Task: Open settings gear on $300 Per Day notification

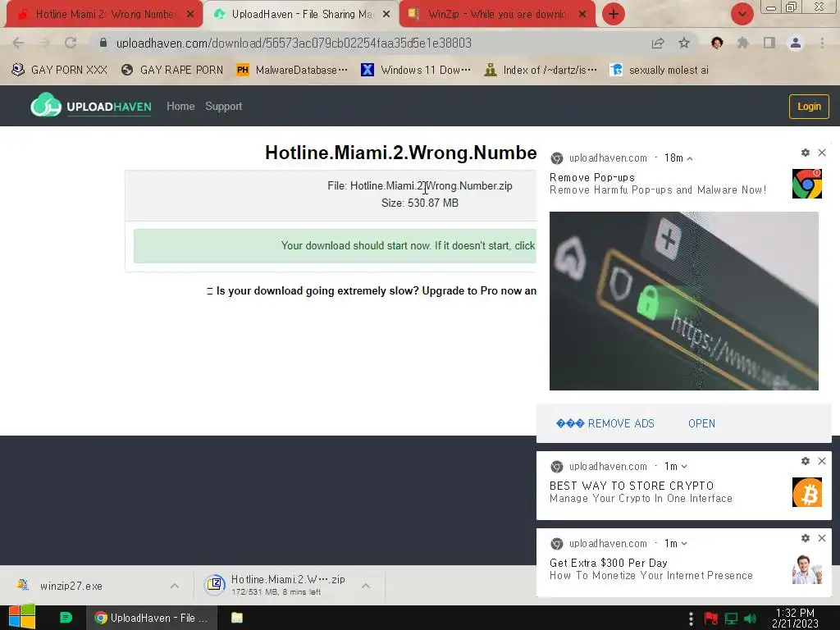Action: pyautogui.click(x=806, y=538)
